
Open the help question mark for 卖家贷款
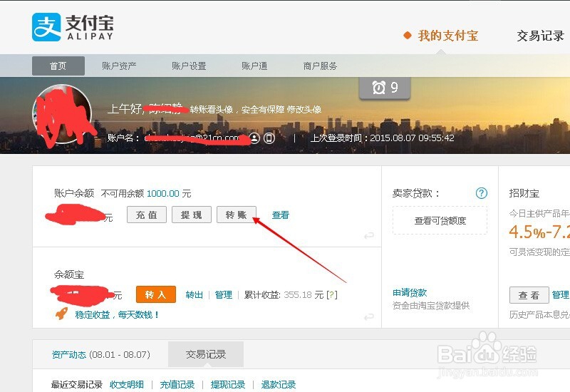(482, 193)
